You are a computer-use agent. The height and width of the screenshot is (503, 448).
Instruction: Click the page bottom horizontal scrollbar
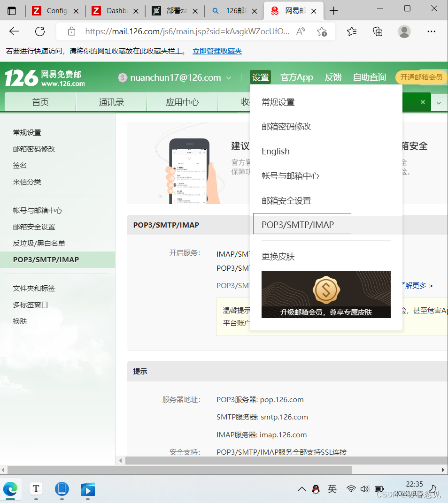(x=179, y=470)
